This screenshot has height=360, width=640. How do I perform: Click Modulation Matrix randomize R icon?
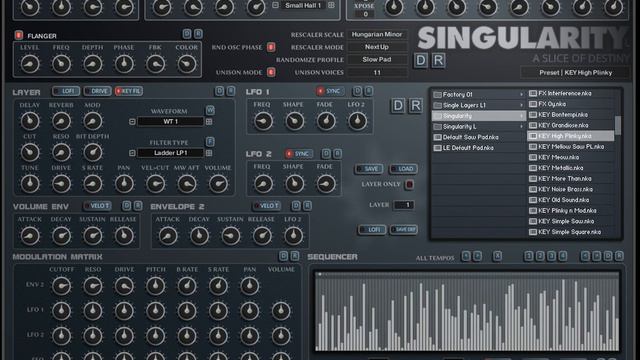point(295,256)
